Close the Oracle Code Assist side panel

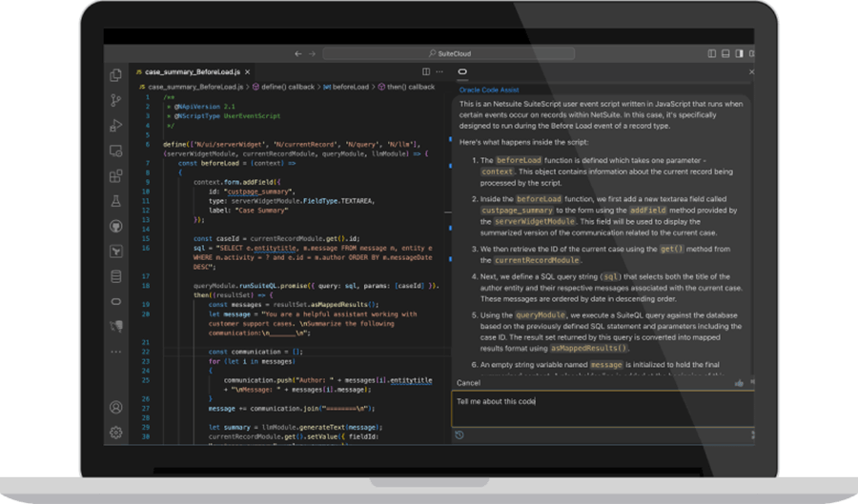click(x=751, y=71)
